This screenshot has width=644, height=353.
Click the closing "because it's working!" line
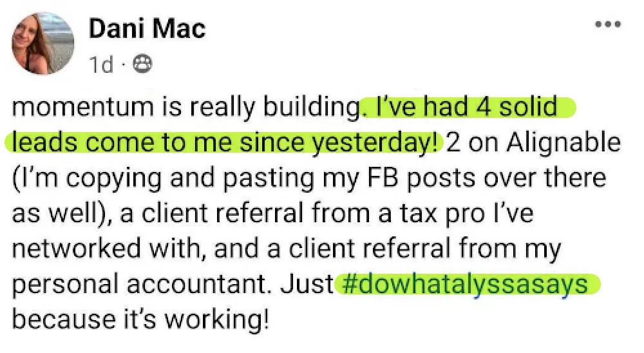[x=140, y=320]
